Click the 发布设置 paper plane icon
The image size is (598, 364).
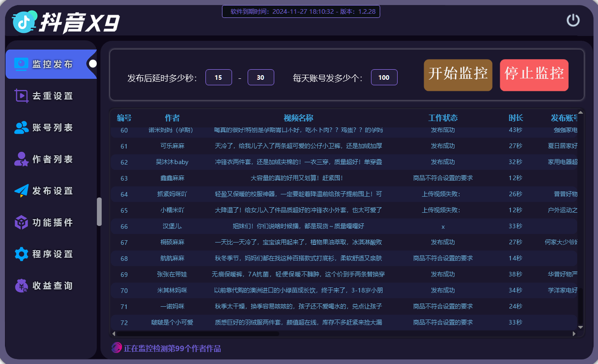coord(21,191)
